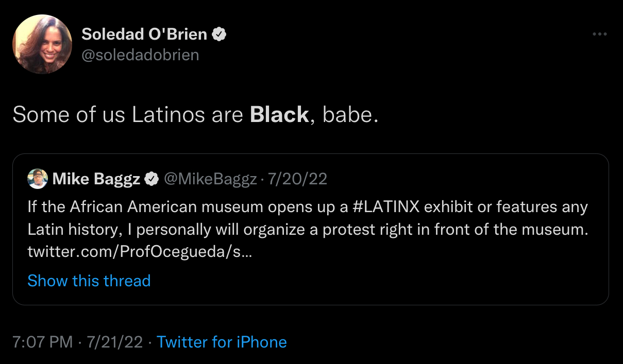
Task: Click the verified badge beside Mike Baggz
Action: pos(151,179)
